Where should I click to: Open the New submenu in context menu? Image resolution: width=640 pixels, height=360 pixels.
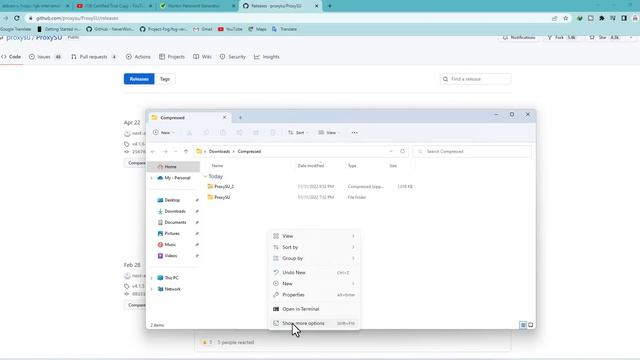[x=313, y=284]
